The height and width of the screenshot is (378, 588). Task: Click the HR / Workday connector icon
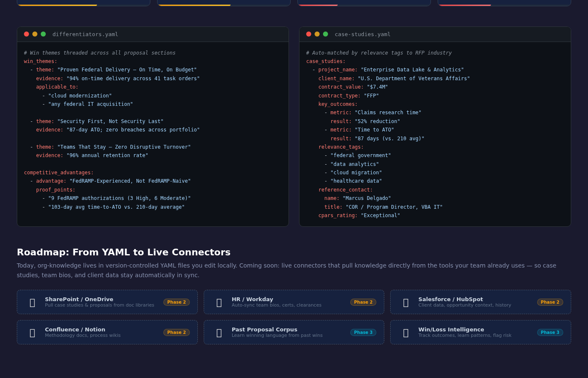[219, 302]
